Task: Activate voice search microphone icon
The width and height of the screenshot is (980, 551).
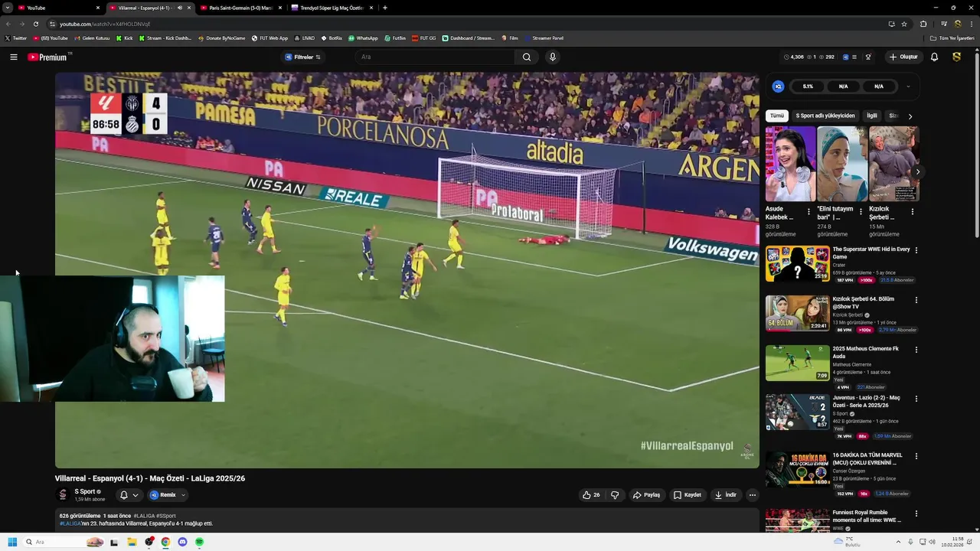Action: click(552, 57)
